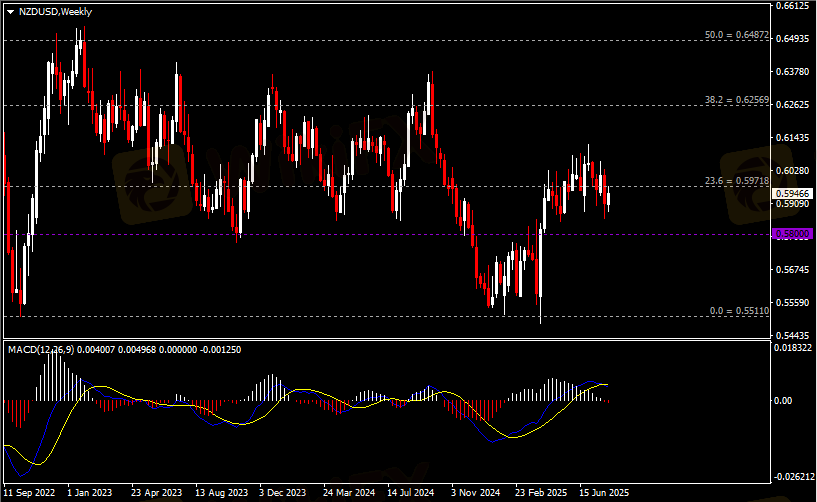Select the 0.0 = 0.55110 Fibonacci label
This screenshot has height=502, width=817.
coord(738,311)
